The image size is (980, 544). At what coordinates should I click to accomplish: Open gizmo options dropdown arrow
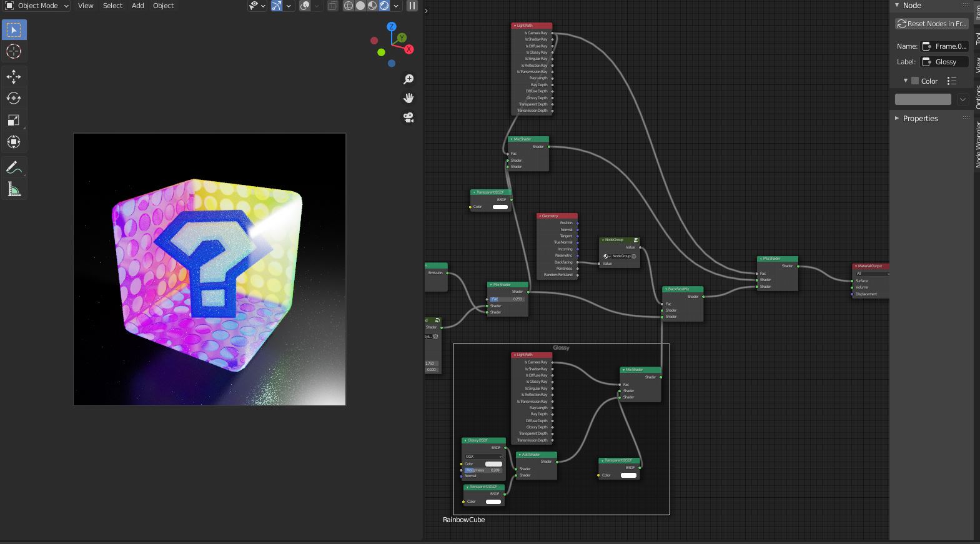289,6
